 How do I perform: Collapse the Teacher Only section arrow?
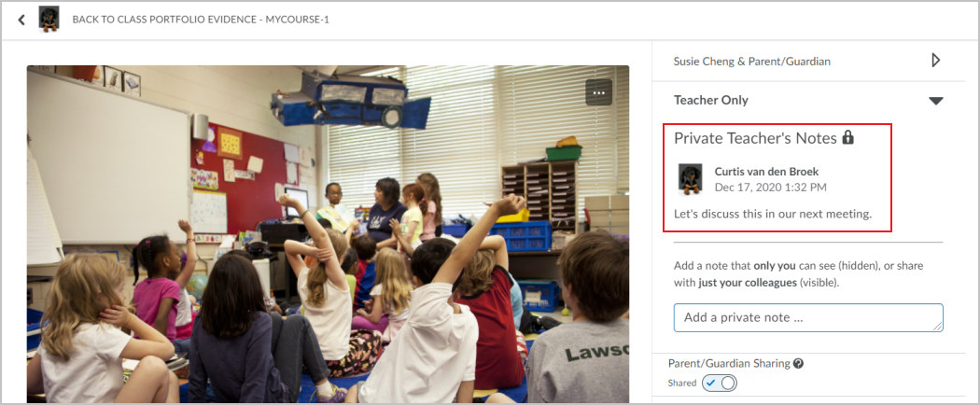coord(935,101)
